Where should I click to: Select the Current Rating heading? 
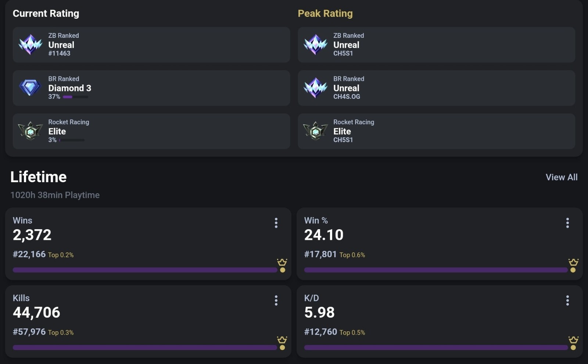(x=46, y=14)
